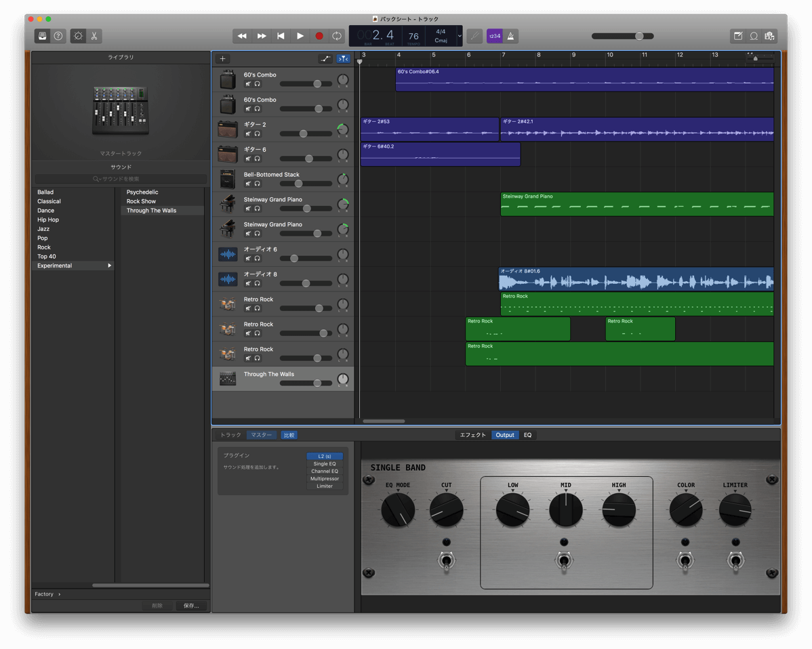Click the ギター 2 pan knob
The image size is (812, 649).
(343, 129)
